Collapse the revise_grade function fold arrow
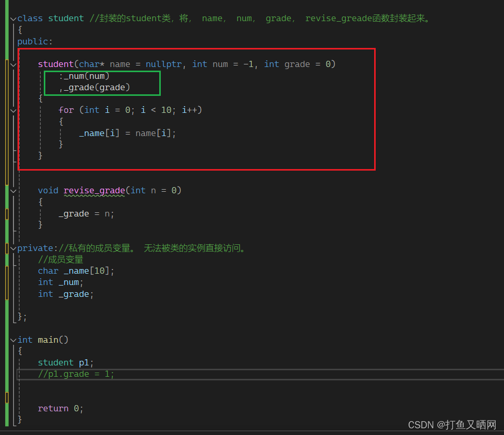The image size is (504, 435). pos(13,191)
